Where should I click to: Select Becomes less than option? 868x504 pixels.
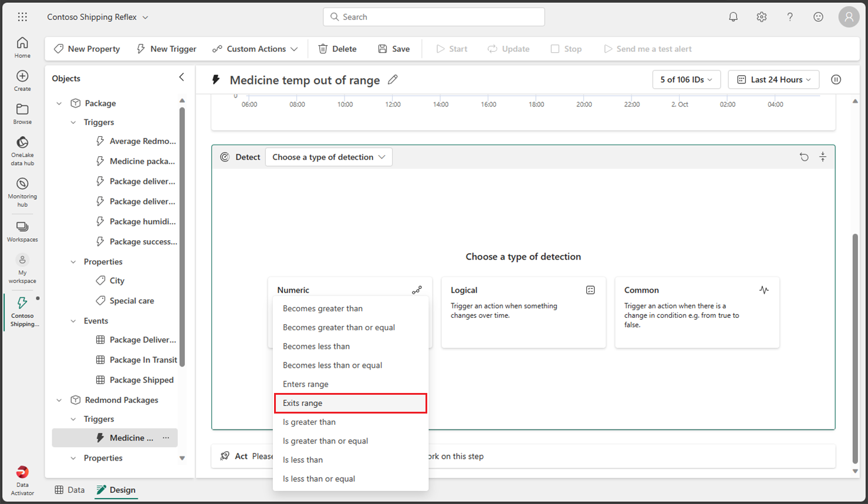coord(350,346)
